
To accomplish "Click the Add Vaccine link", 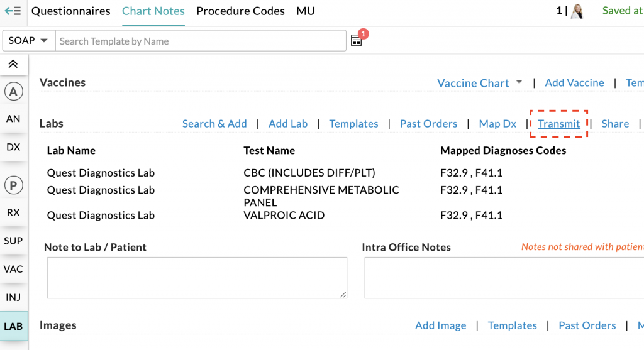I will pyautogui.click(x=574, y=83).
